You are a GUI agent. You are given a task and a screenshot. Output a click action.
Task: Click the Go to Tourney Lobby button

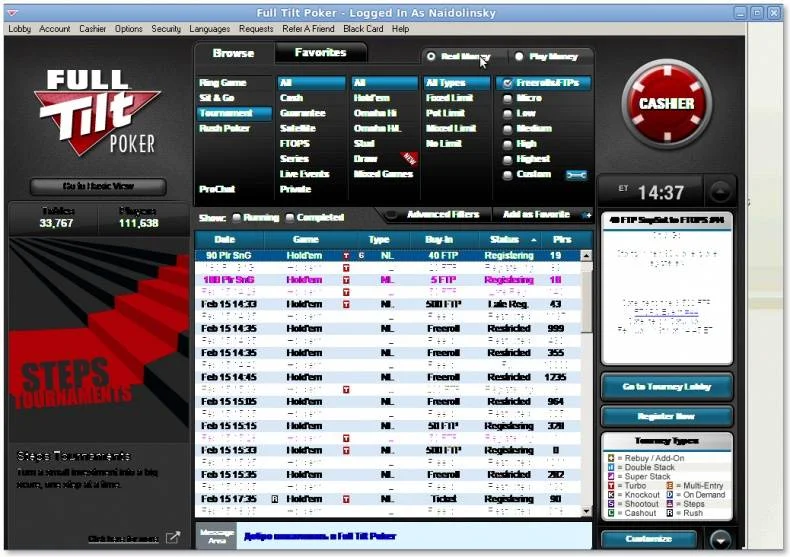[x=667, y=387]
